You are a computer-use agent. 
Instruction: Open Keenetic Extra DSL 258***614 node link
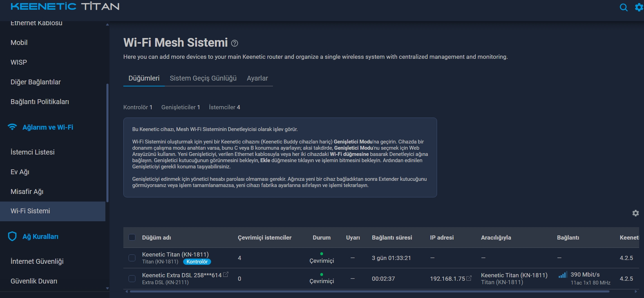click(x=182, y=275)
